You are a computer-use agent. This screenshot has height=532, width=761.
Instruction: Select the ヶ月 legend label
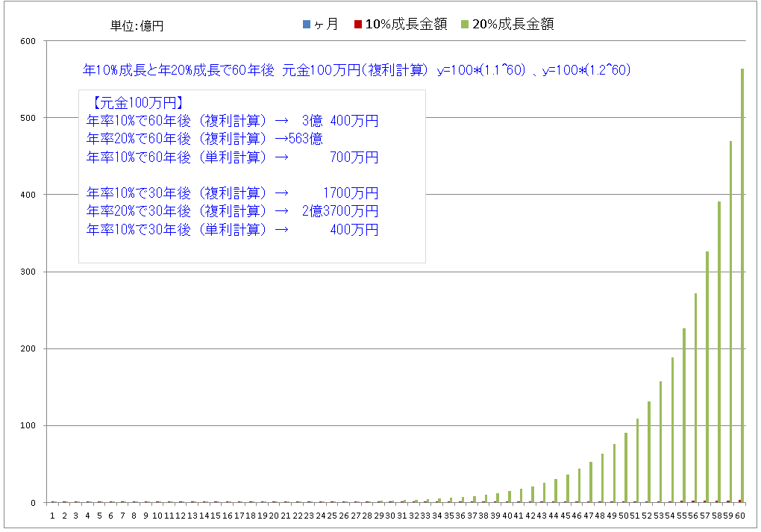(x=325, y=25)
